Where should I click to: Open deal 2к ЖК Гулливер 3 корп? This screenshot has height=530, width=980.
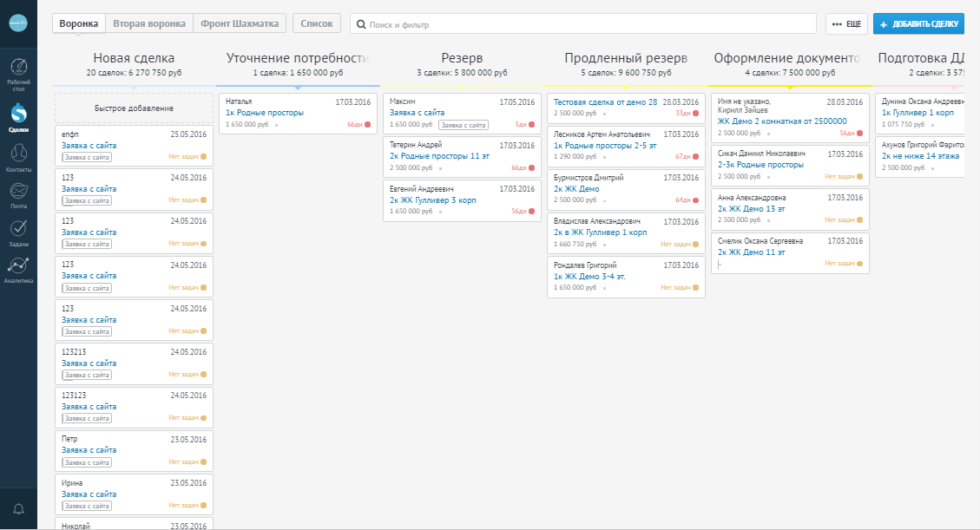pyautogui.click(x=433, y=200)
